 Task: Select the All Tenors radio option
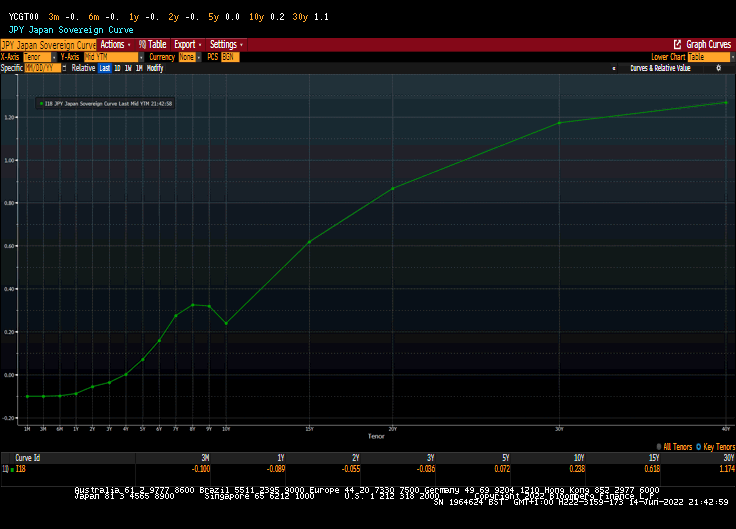coord(659,447)
